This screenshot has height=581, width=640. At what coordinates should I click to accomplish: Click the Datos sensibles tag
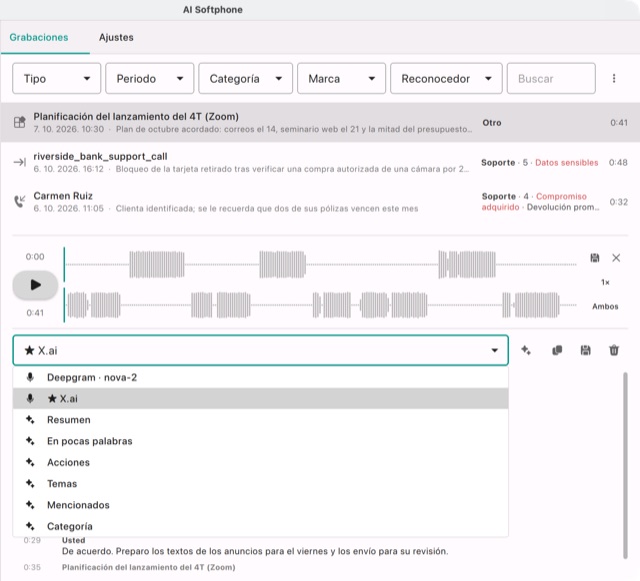[567, 163]
